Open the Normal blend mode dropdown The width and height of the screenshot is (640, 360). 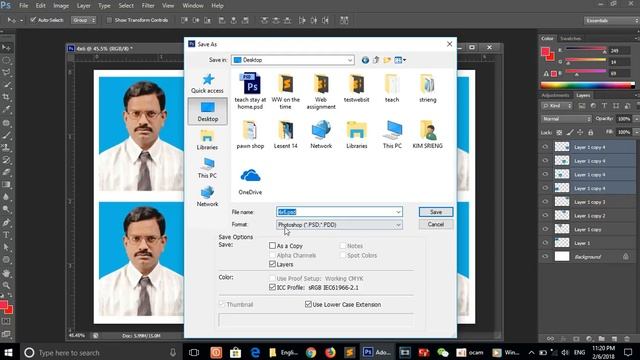(566, 119)
